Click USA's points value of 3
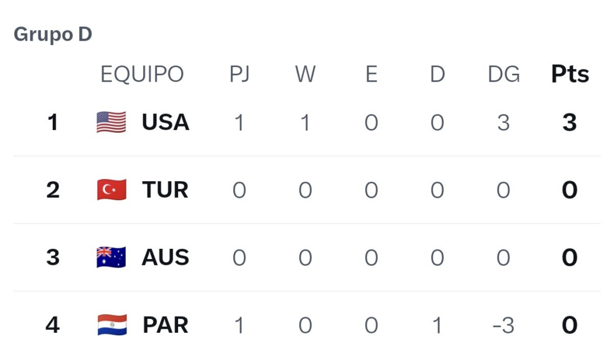614x364 pixels. tap(570, 122)
